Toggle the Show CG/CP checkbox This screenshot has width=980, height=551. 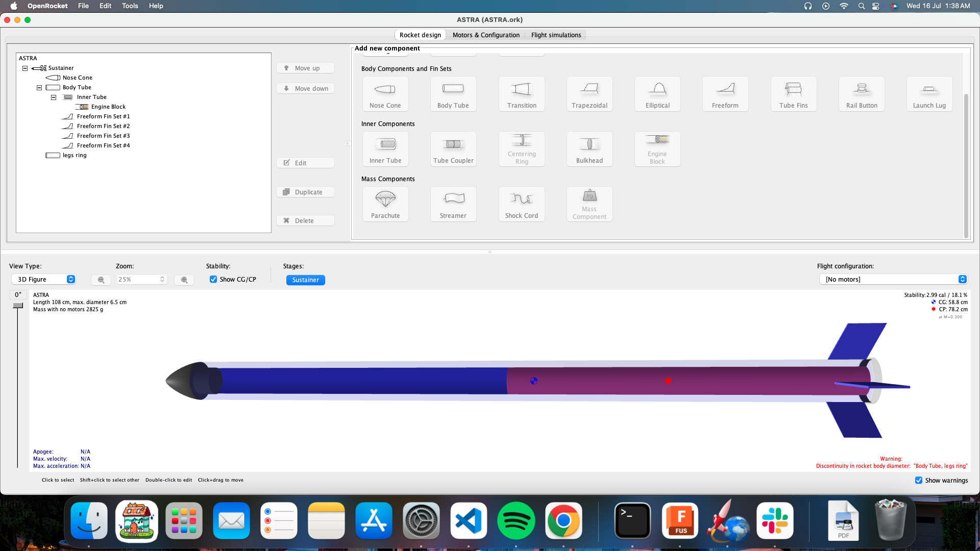click(213, 280)
